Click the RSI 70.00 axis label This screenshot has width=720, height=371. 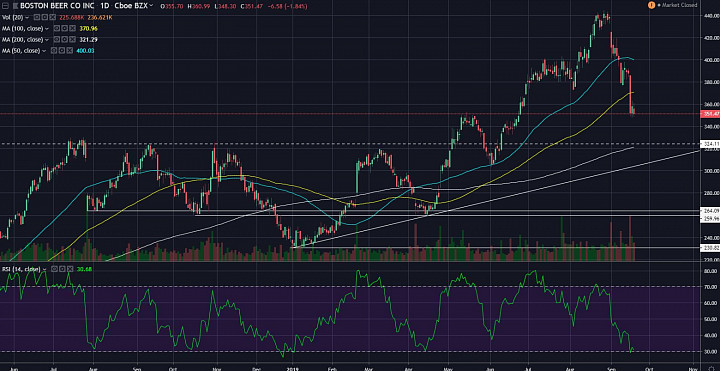(x=711, y=287)
